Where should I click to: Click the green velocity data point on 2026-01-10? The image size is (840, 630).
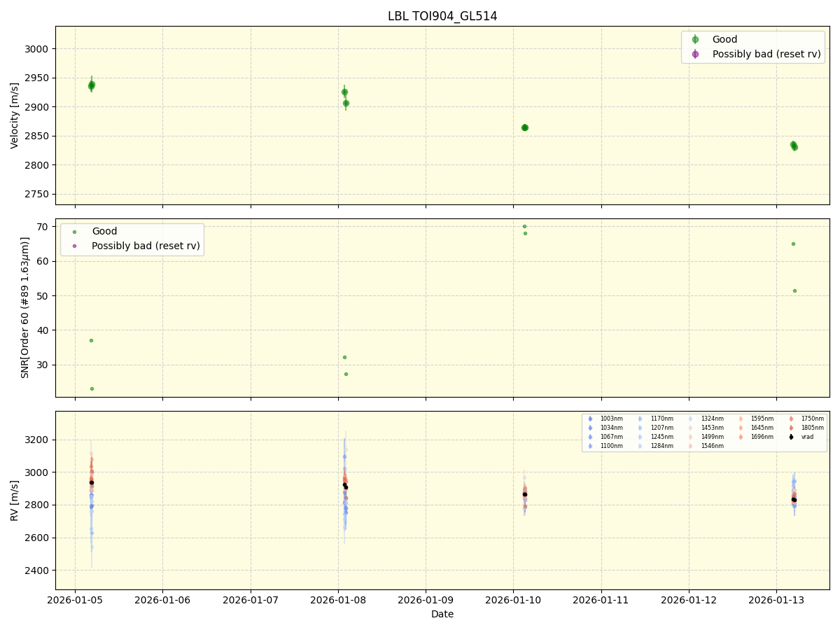pyautogui.click(x=526, y=127)
